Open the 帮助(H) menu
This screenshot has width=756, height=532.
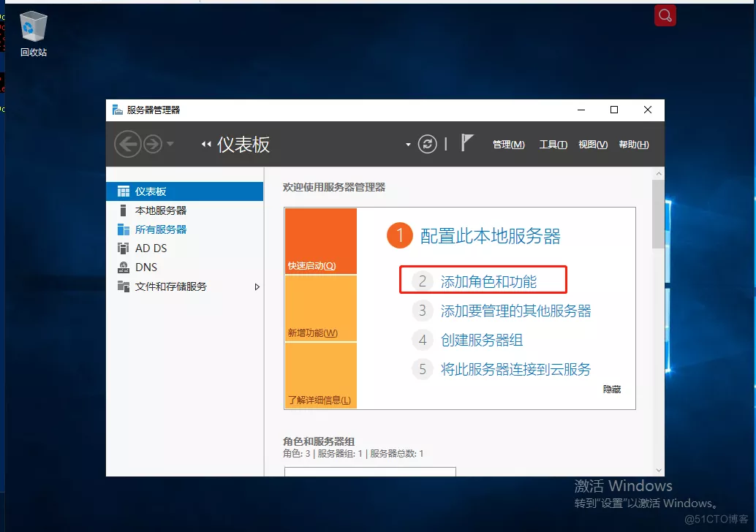(x=634, y=145)
